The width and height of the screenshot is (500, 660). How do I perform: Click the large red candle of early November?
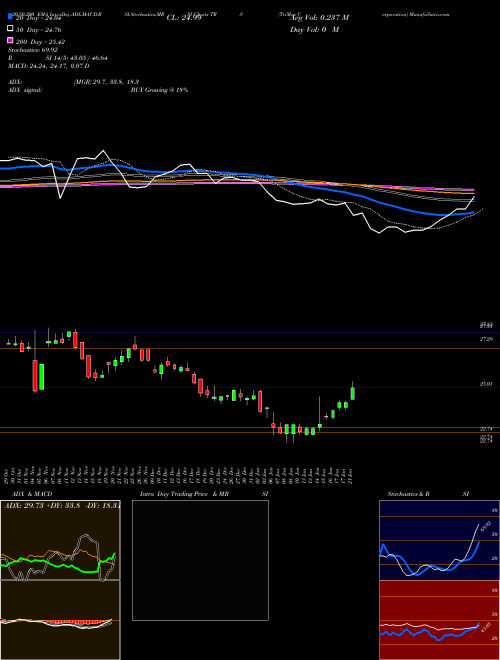click(x=35, y=375)
